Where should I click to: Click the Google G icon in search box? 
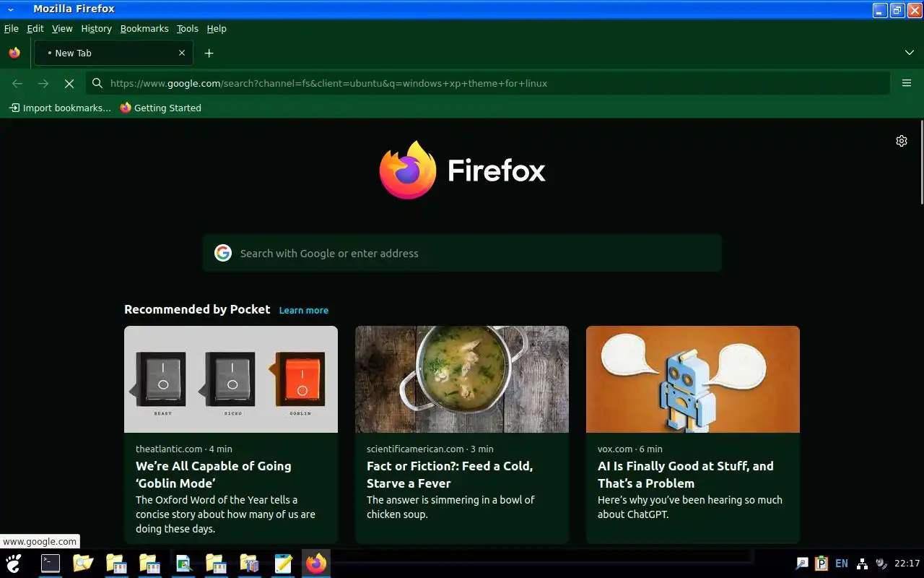[223, 253]
